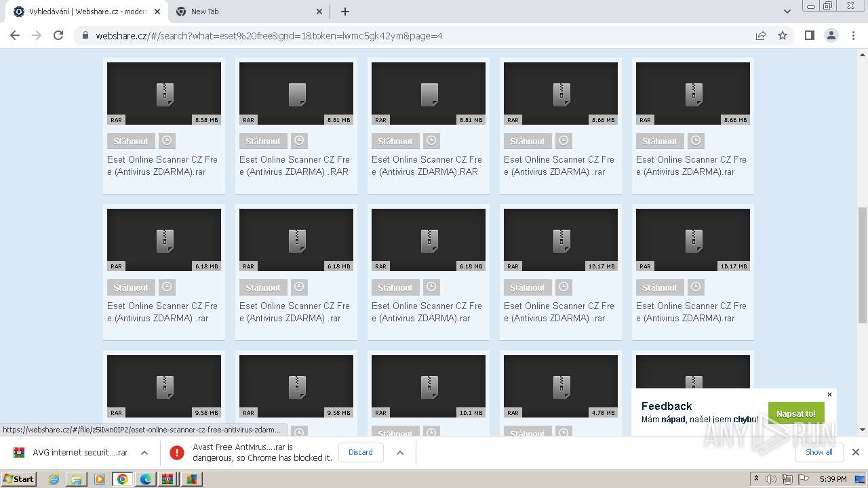Reload the Webshare search page

click(58, 36)
